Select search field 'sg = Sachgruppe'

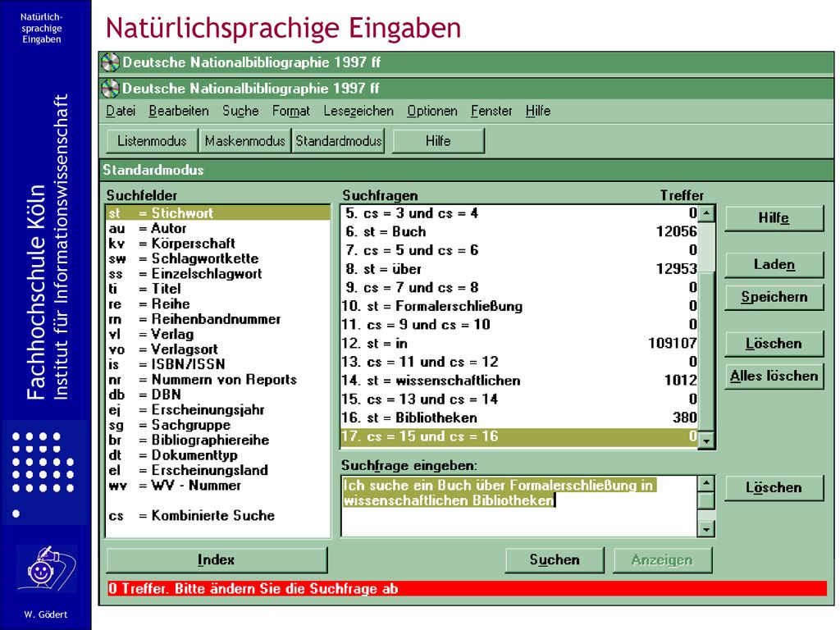(x=218, y=425)
